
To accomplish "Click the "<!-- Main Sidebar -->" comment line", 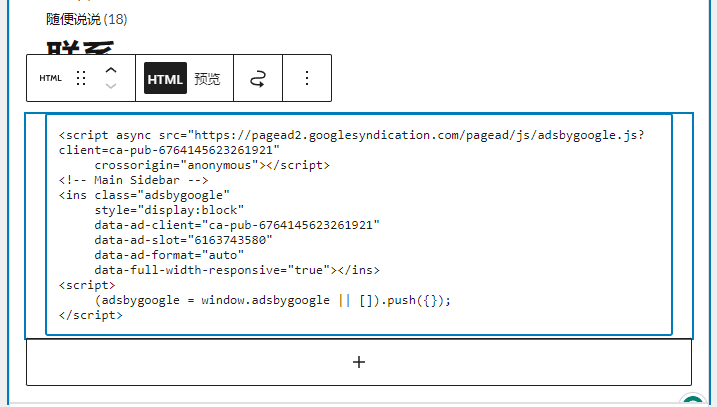I will coord(134,180).
